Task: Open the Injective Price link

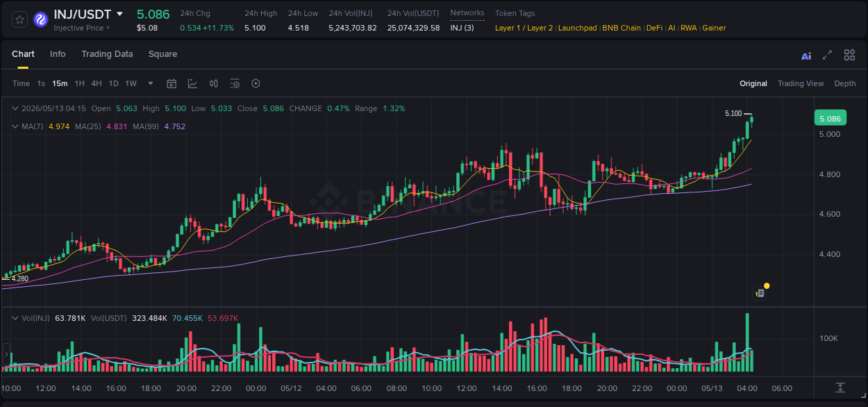Action: pyautogui.click(x=81, y=28)
